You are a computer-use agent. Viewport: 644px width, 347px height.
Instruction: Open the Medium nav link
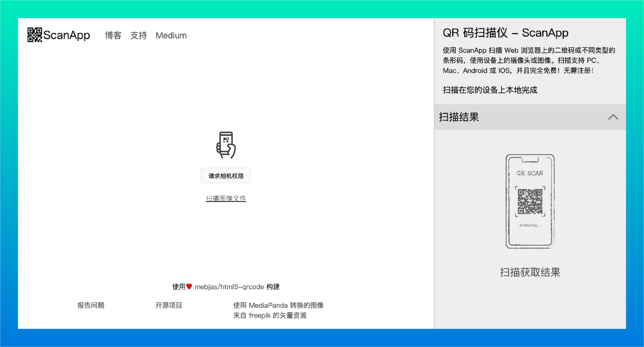[x=171, y=35]
